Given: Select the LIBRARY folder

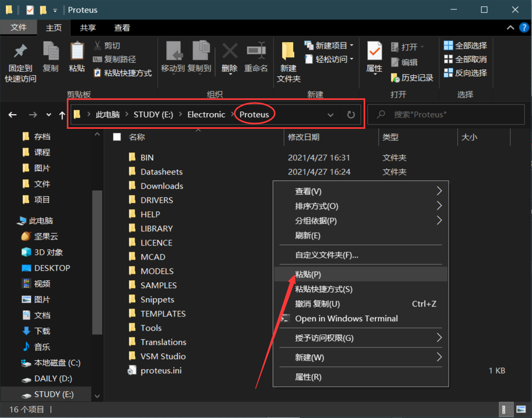Looking at the screenshot, I should click(x=156, y=229).
